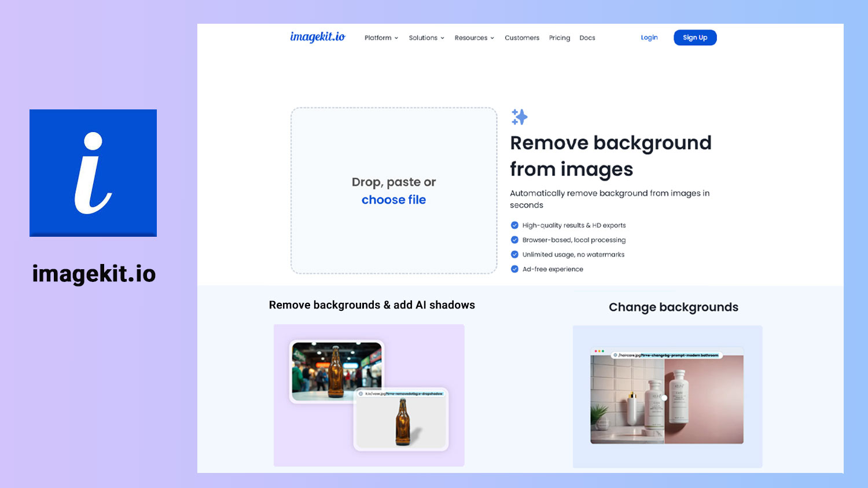This screenshot has width=868, height=488.
Task: Expand the Platform dropdown chevron
Action: pyautogui.click(x=396, y=38)
